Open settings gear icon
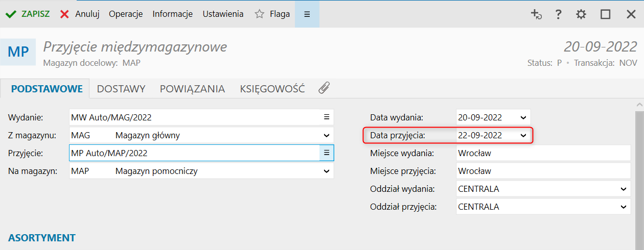 coord(581,14)
